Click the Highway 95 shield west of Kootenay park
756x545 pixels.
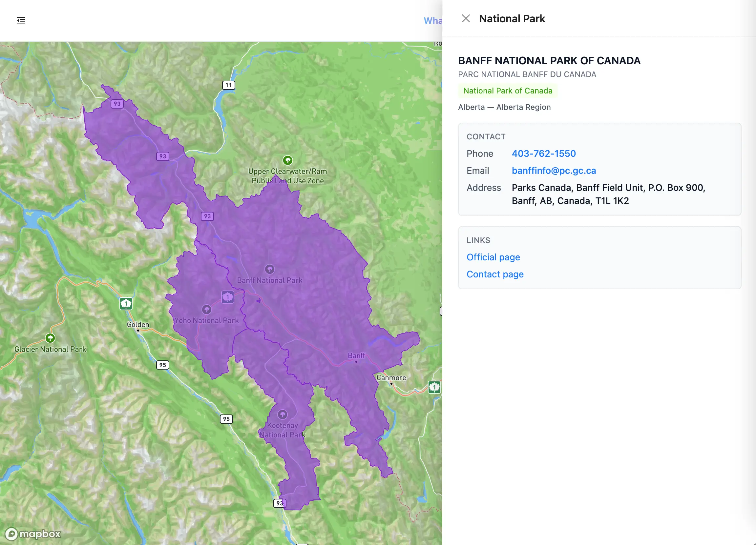click(x=226, y=419)
